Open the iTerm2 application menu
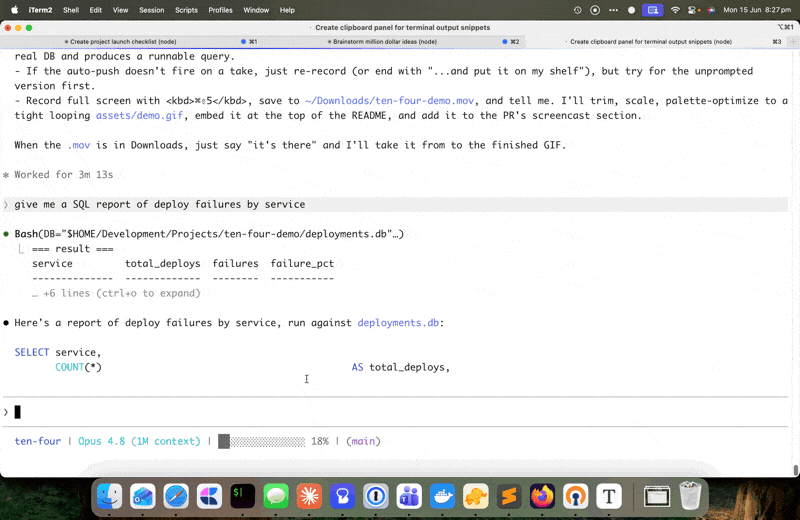Viewport: 800px width, 520px height. click(x=40, y=10)
